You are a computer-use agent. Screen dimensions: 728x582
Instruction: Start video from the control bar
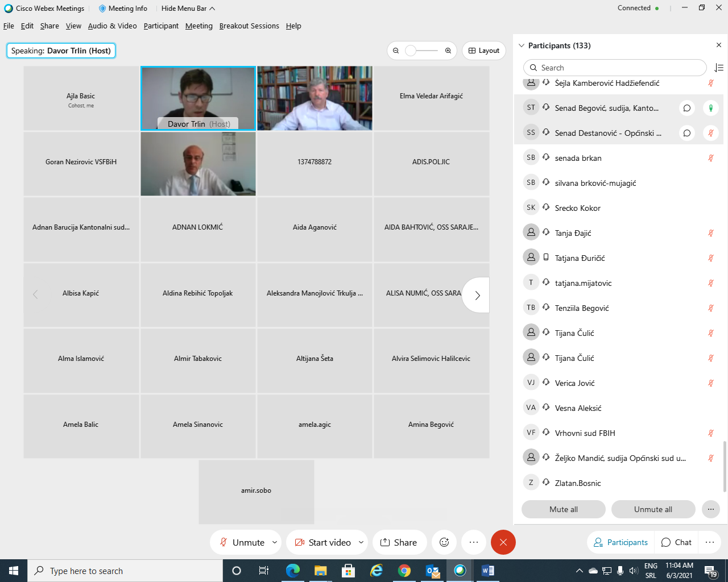[322, 542]
